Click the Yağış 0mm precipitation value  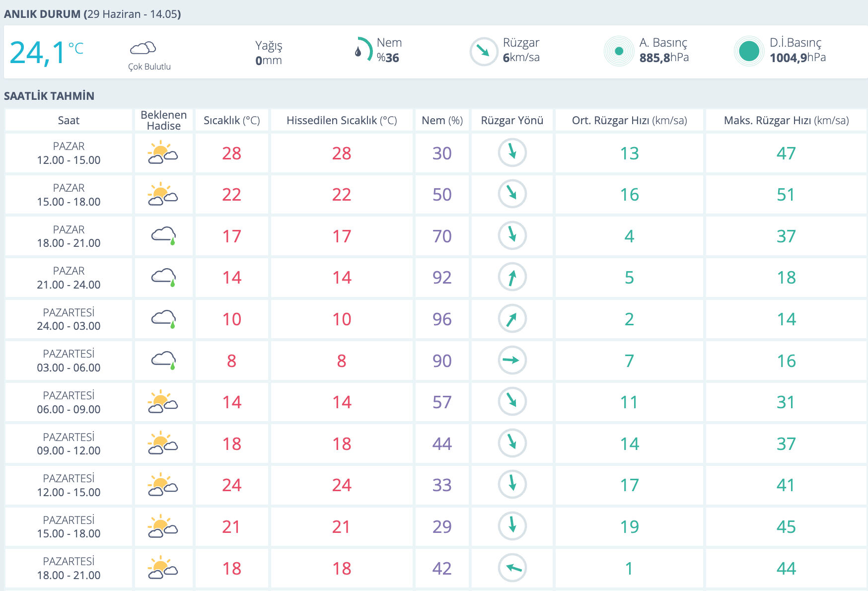coord(269,60)
